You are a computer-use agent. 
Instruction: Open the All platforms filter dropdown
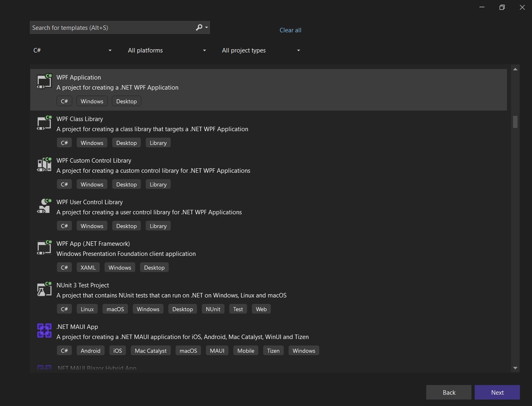click(x=167, y=50)
